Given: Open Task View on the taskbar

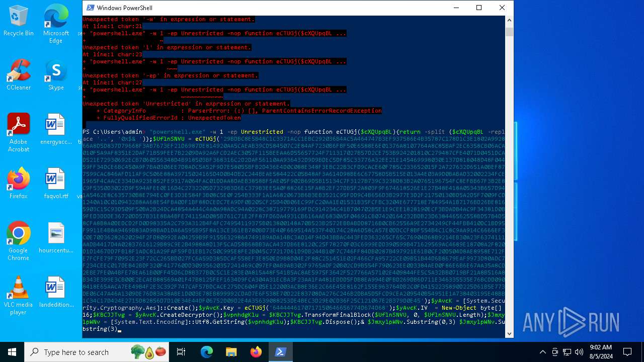Looking at the screenshot, I should [182, 352].
